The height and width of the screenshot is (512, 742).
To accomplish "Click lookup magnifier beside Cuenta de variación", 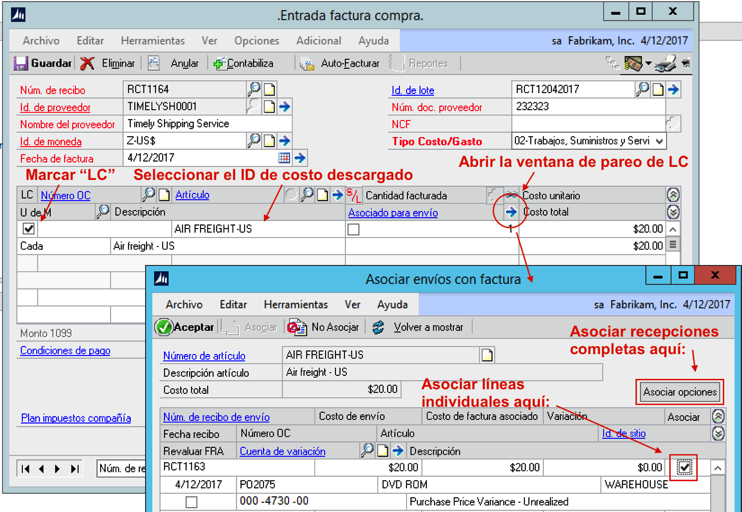I will point(367,450).
